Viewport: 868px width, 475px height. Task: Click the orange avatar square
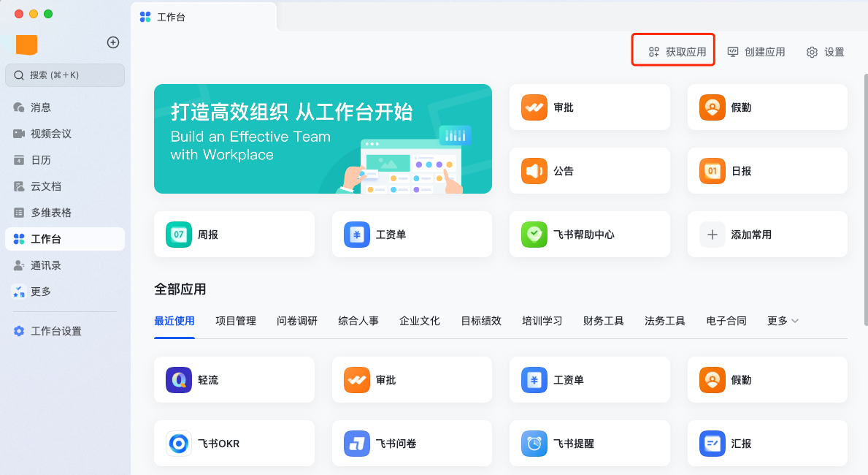pyautogui.click(x=26, y=45)
